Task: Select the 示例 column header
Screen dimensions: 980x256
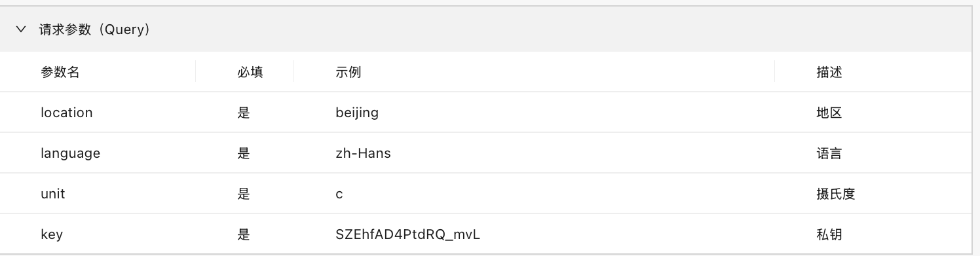Action: coord(349,72)
